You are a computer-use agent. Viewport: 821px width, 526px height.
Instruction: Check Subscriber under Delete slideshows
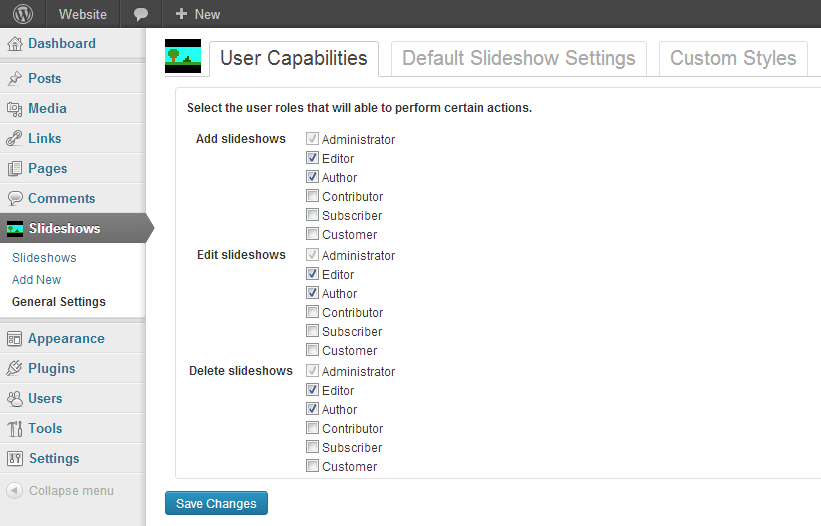(313, 447)
